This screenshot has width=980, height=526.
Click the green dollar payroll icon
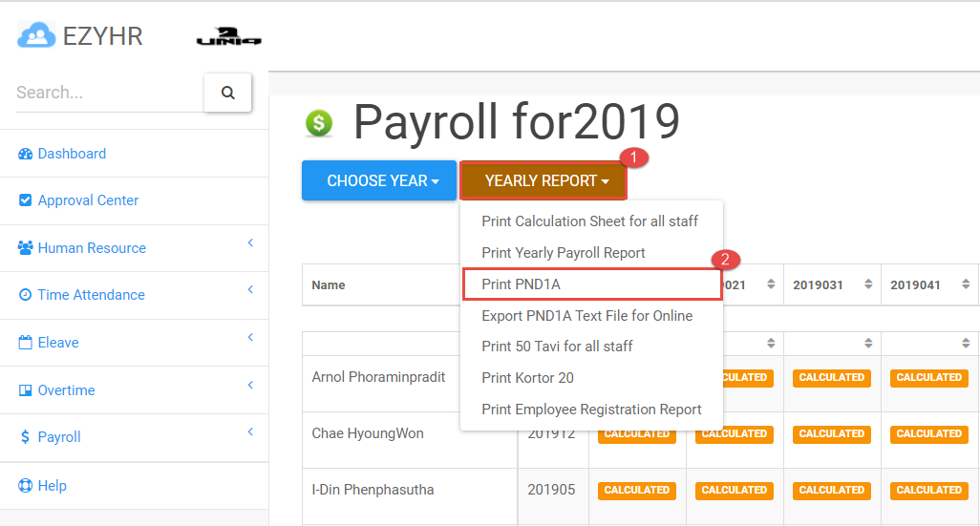[318, 123]
